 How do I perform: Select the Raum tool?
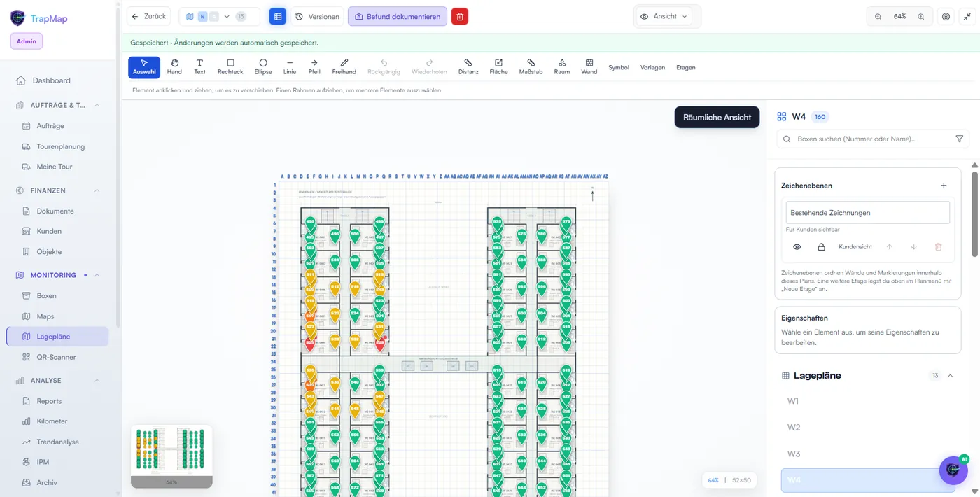(x=562, y=67)
